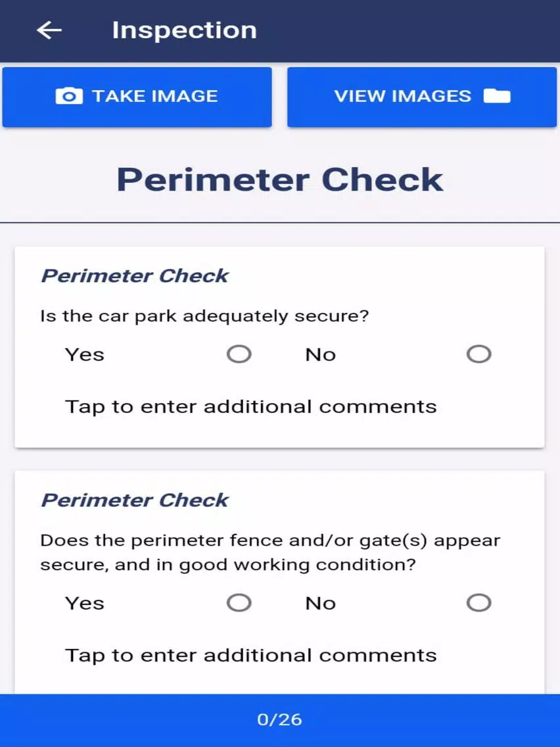
Task: Tap the No label in the second card
Action: (321, 604)
